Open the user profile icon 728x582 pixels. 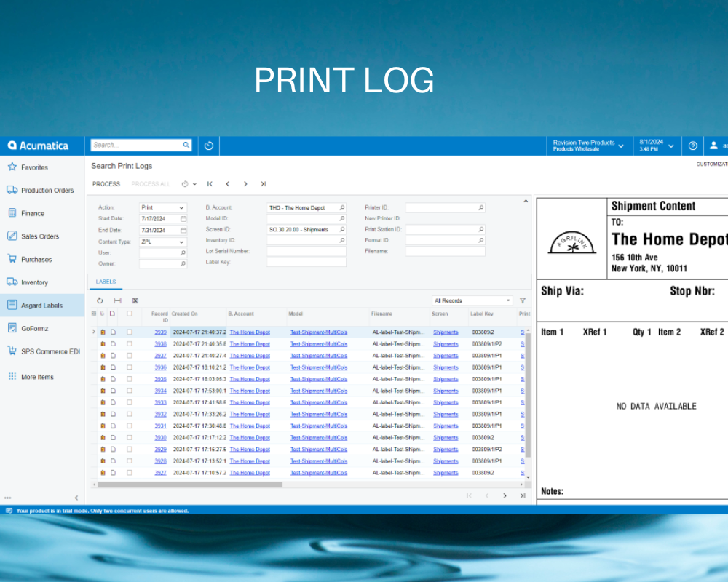point(713,145)
